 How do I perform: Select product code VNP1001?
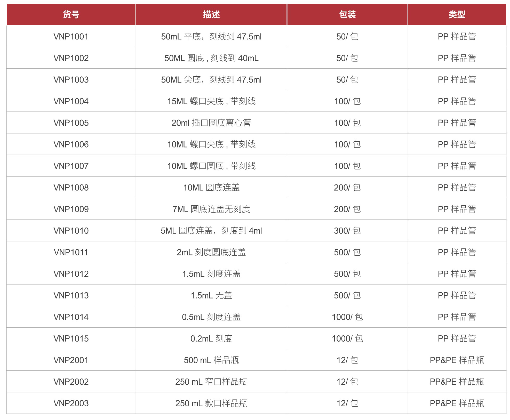coord(71,37)
